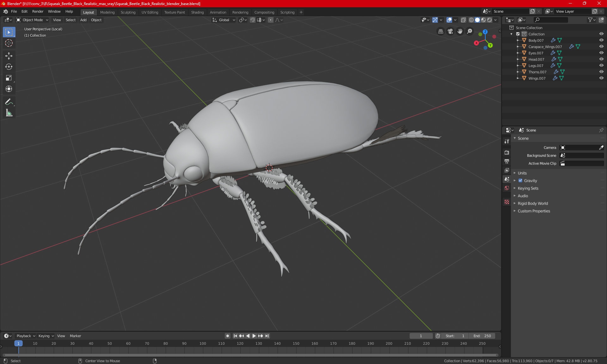Select the Measure tool

9,113
